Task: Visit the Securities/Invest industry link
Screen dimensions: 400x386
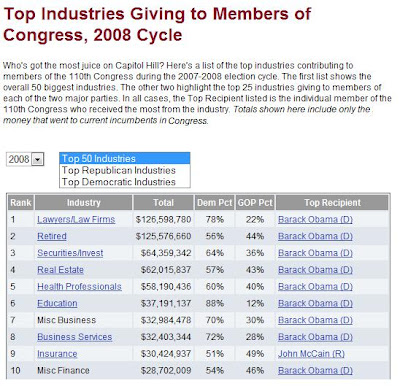Action: [x=70, y=253]
